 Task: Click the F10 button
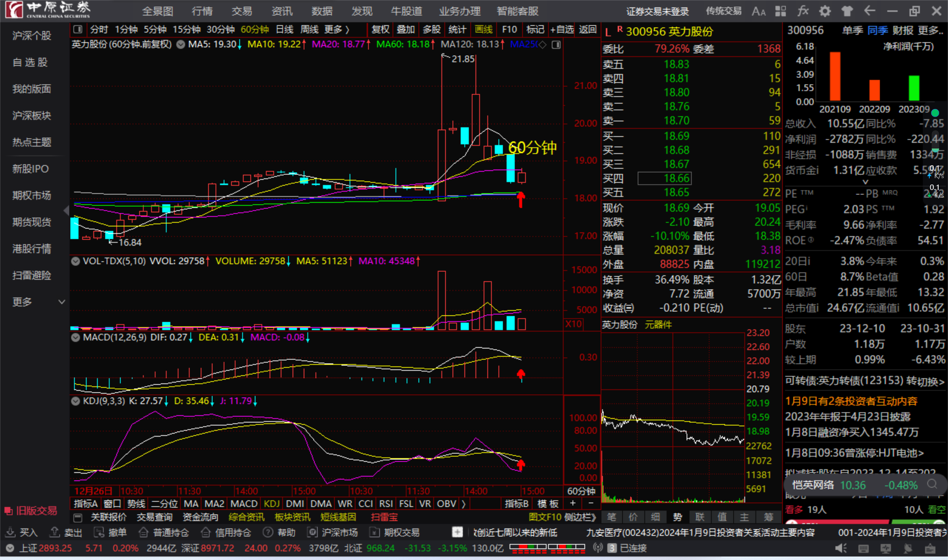[x=510, y=30]
